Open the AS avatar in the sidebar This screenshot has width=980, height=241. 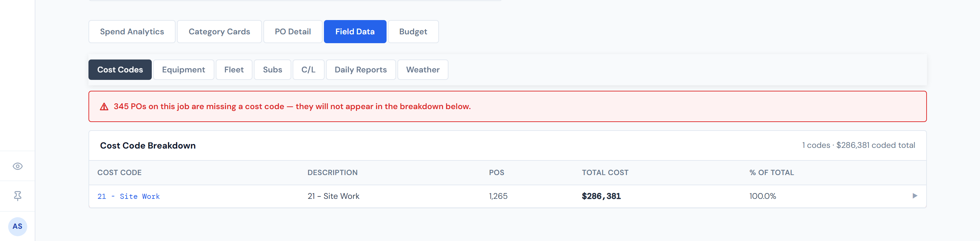click(17, 226)
